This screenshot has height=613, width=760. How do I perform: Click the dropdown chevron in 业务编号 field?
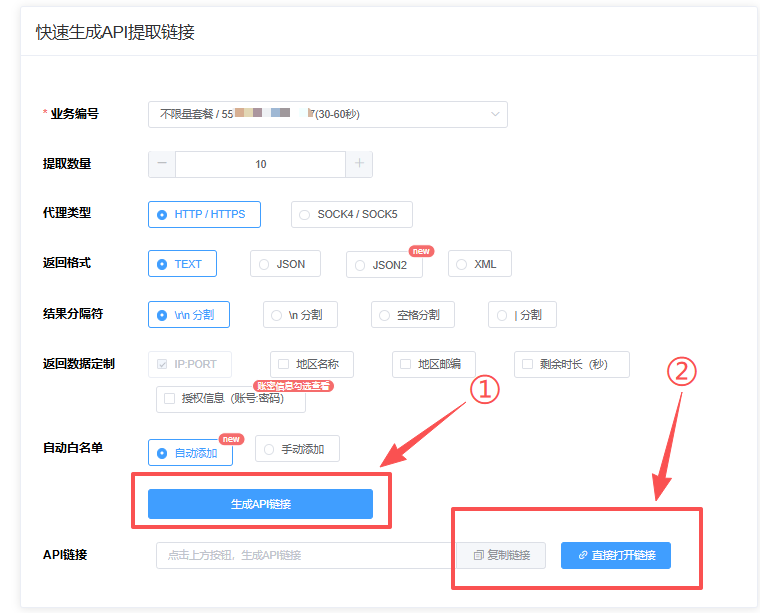pyautogui.click(x=495, y=114)
